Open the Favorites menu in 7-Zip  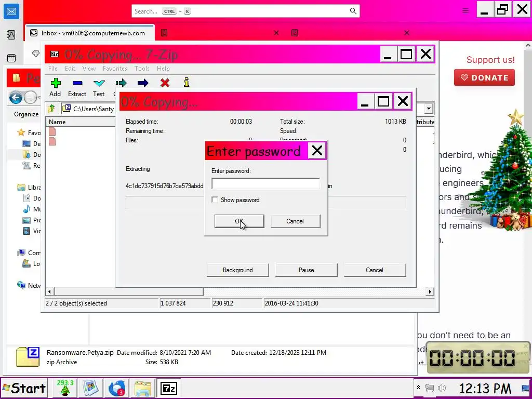(x=115, y=68)
